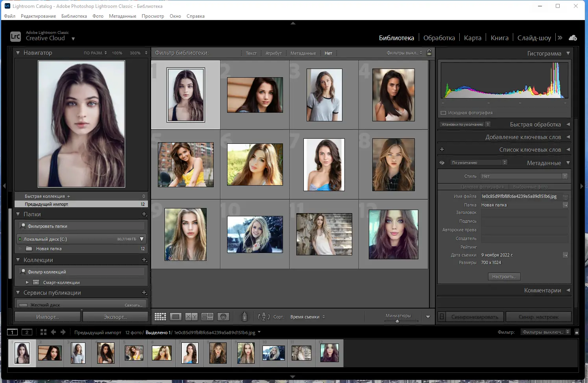
Task: Click the Экспорт... button
Action: tap(115, 317)
